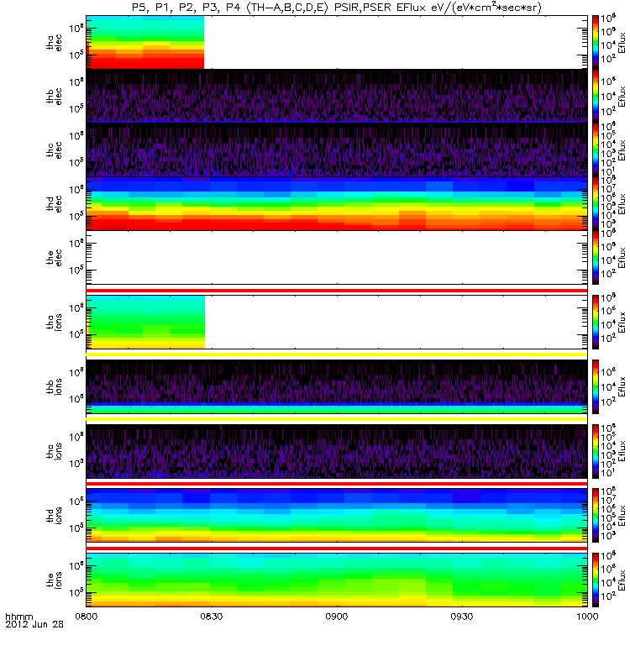Click the color bar beside thb elec panel

coord(596,96)
